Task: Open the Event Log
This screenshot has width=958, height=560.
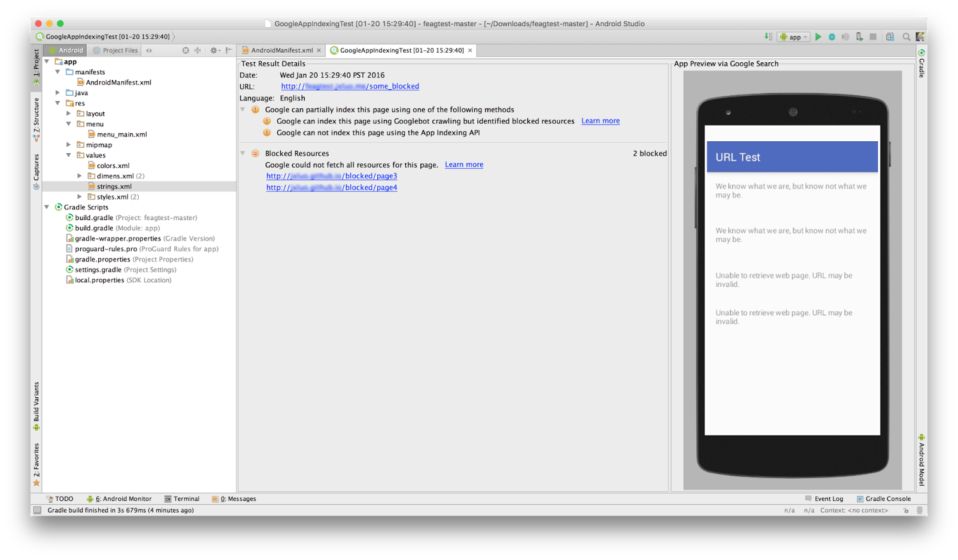Action: pyautogui.click(x=824, y=499)
